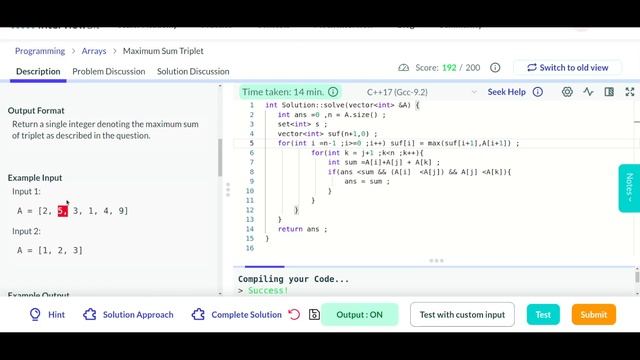Open the Solution Discussion tab
Screen dimensions: 640x360
click(193, 71)
